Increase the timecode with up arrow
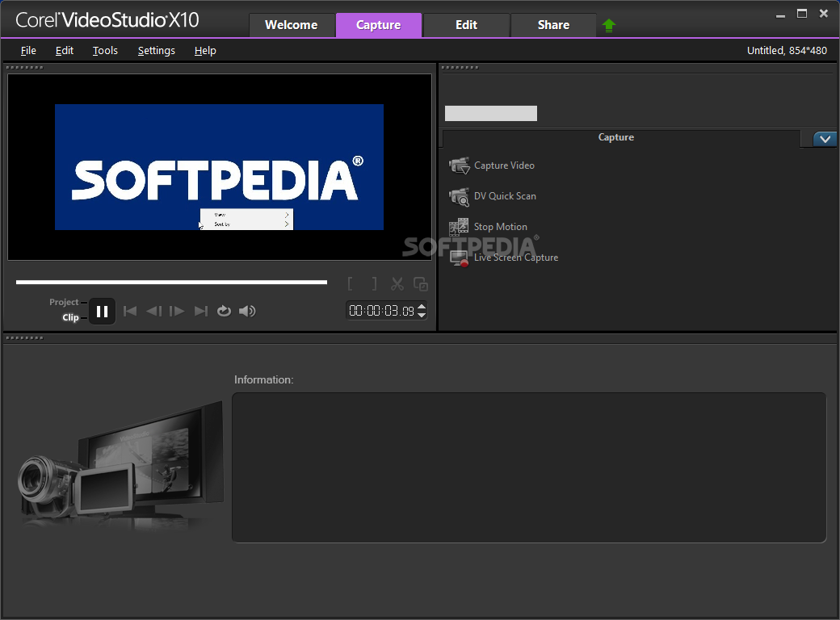Screen dimensions: 840x620 [x=422, y=307]
